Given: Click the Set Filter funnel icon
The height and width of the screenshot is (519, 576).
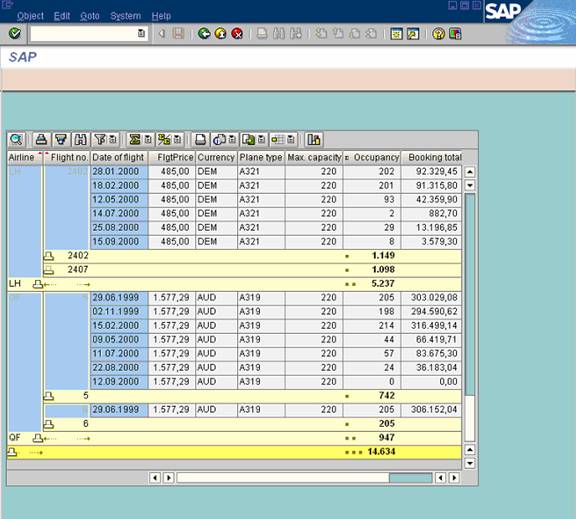Looking at the screenshot, I should [x=100, y=140].
